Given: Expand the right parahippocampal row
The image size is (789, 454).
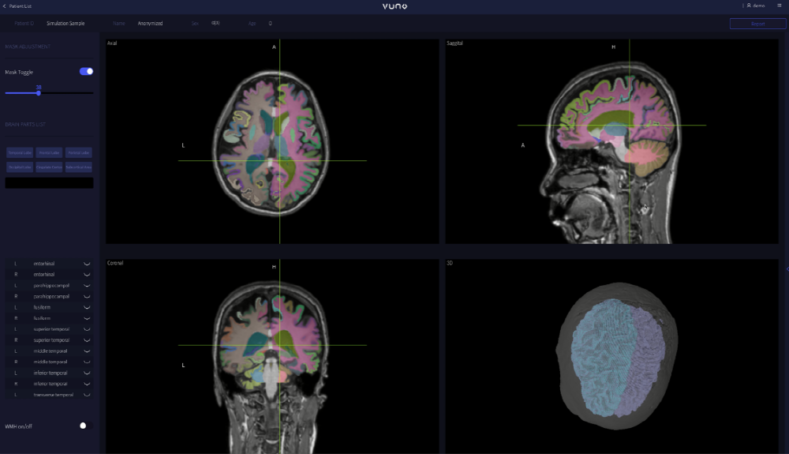Looking at the screenshot, I should pos(50,296).
